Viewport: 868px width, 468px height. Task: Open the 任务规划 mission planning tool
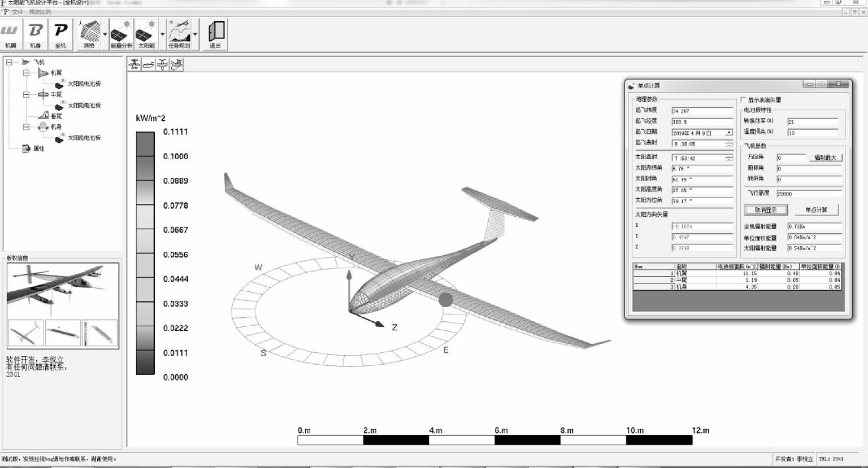point(179,34)
